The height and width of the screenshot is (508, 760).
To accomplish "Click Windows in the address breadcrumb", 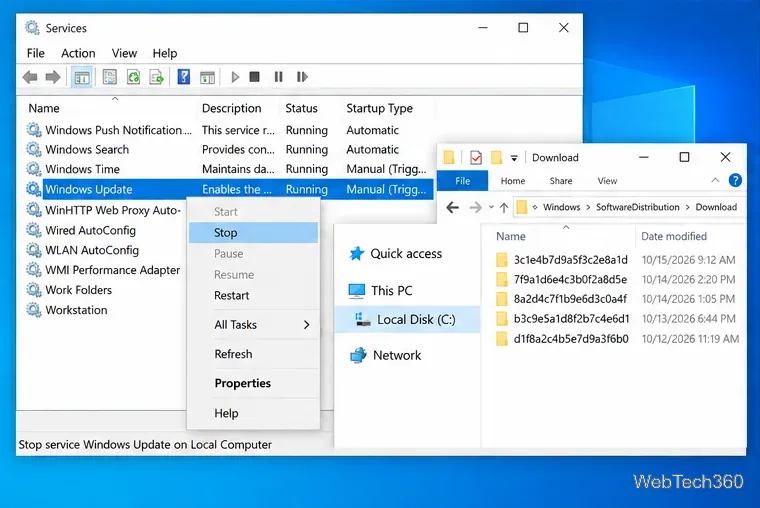I will pyautogui.click(x=561, y=207).
